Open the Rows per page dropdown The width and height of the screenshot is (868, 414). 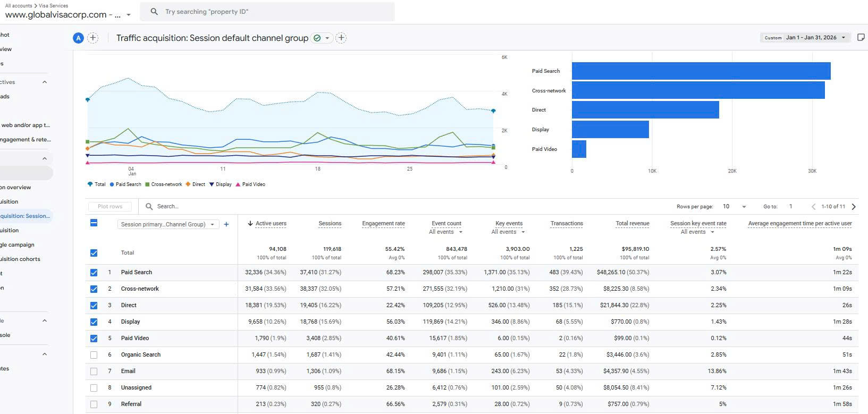(x=735, y=207)
